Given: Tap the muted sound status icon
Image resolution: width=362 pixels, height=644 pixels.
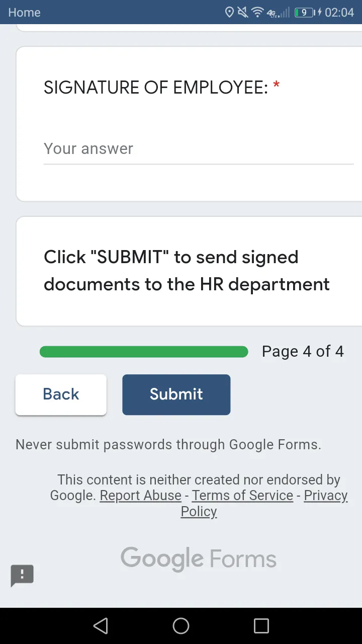Looking at the screenshot, I should pyautogui.click(x=243, y=12).
